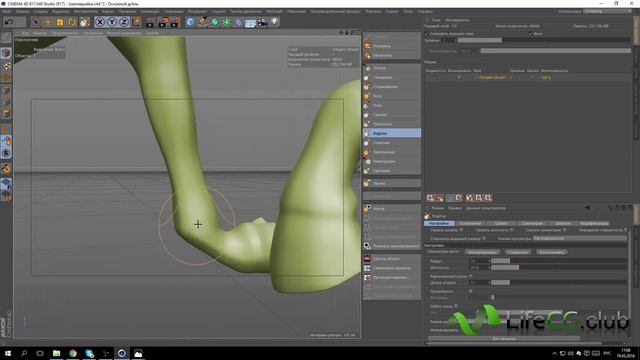
Task: Click the Camera object icon
Action: pyautogui.click(x=262, y=22)
